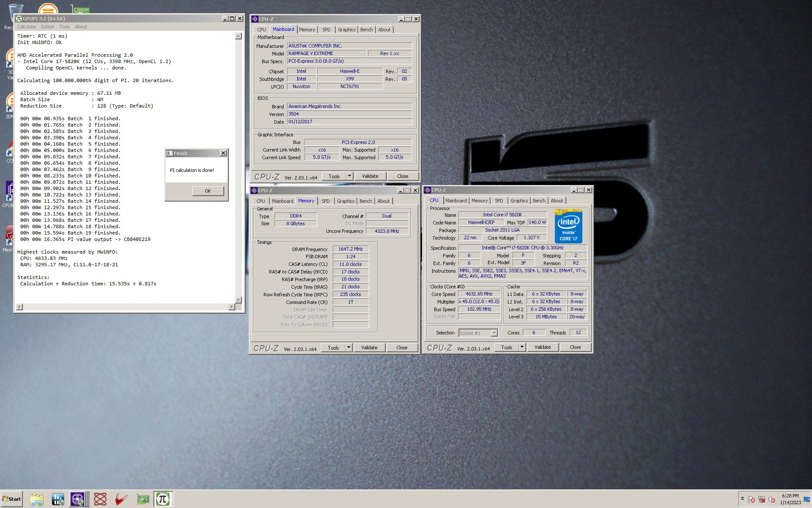Click the 'American Megatrends Inc.' BIOS brand field

349,106
